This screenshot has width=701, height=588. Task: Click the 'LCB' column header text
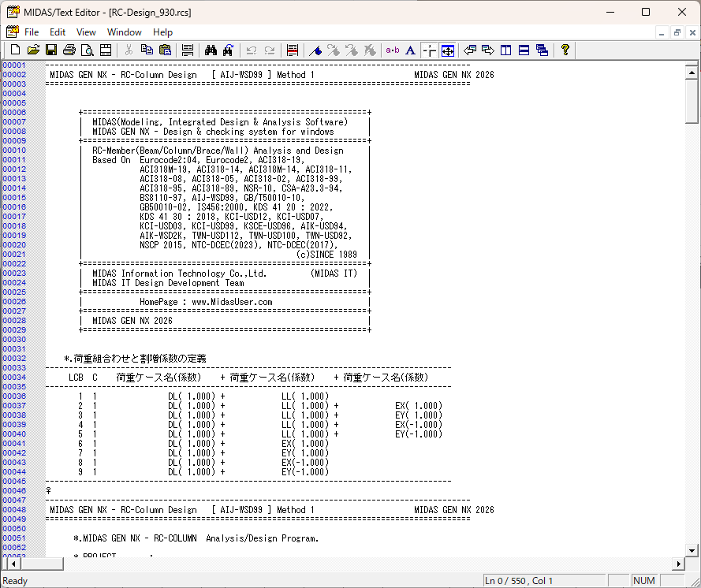pyautogui.click(x=76, y=378)
